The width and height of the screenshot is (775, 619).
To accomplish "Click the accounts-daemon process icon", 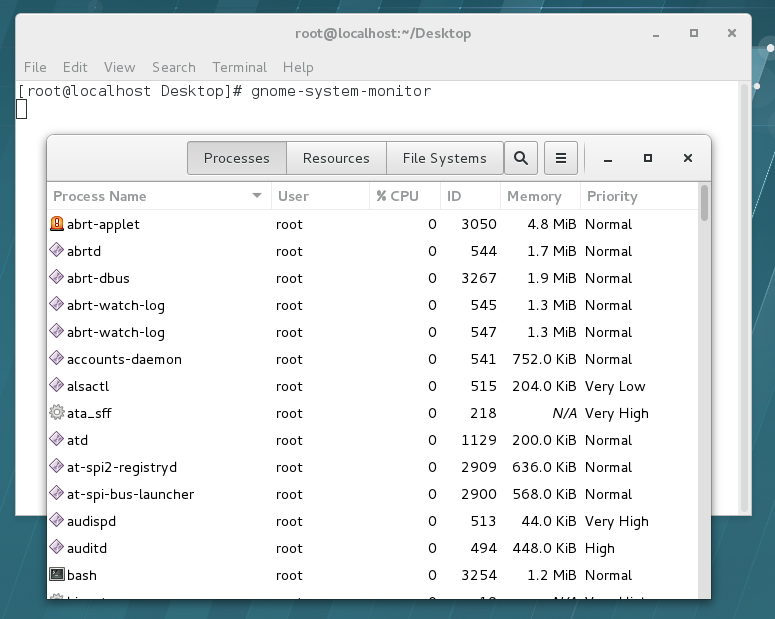I will [x=57, y=358].
